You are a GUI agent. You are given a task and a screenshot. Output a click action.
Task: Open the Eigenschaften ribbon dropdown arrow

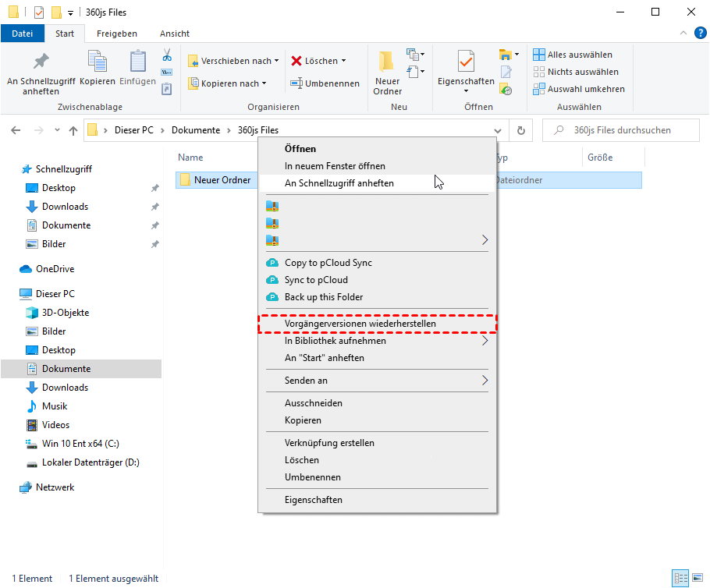coord(466,91)
